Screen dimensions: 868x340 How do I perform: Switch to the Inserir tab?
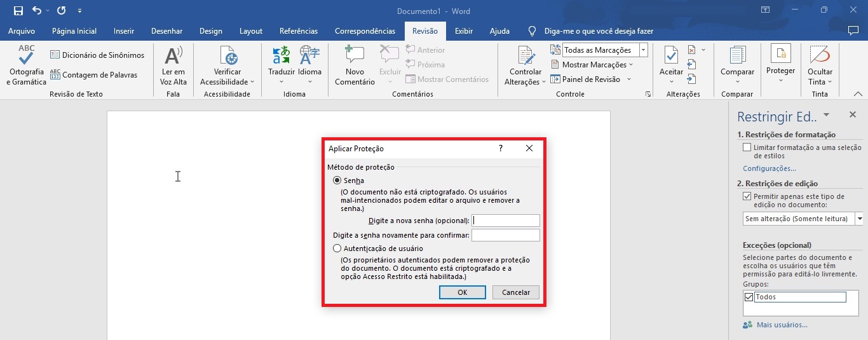124,31
